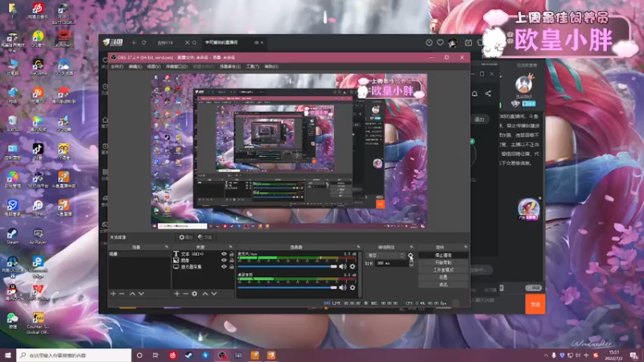Open 工具(T) menu in OBS
This screenshot has width=644, height=362.
coord(252,67)
